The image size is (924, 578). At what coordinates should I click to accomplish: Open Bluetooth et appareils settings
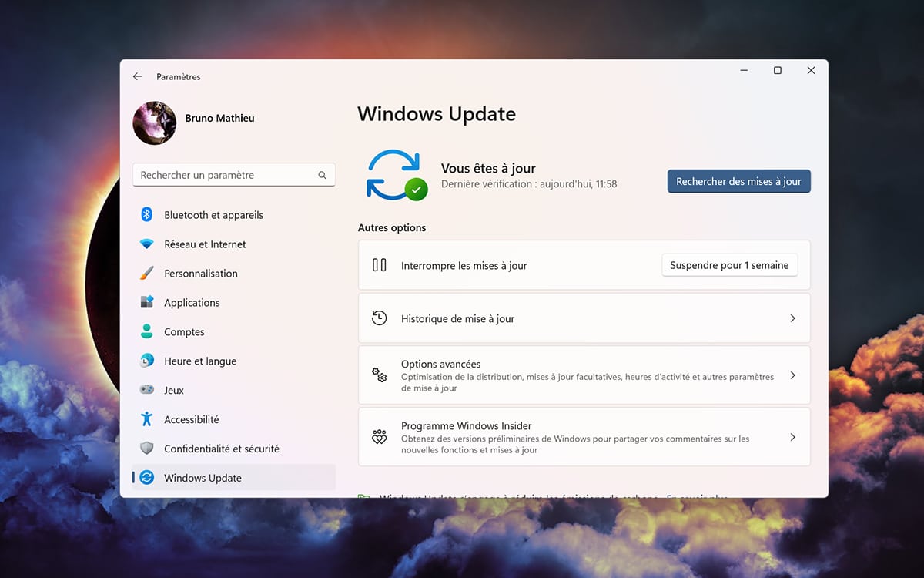point(234,215)
